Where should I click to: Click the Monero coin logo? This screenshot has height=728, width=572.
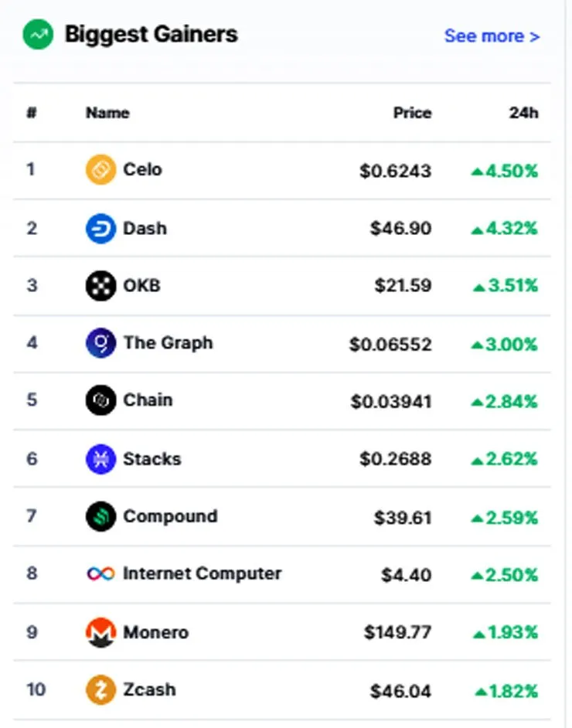pos(100,632)
